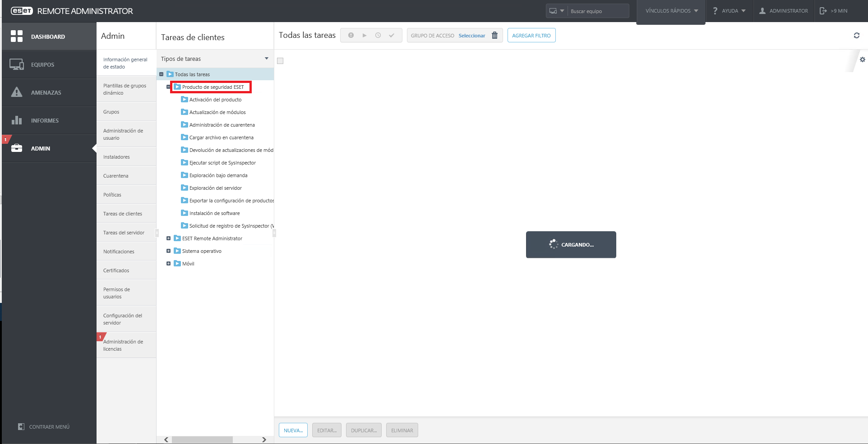Click the scroll right arrow under tree
868x444 pixels.
[x=264, y=439]
